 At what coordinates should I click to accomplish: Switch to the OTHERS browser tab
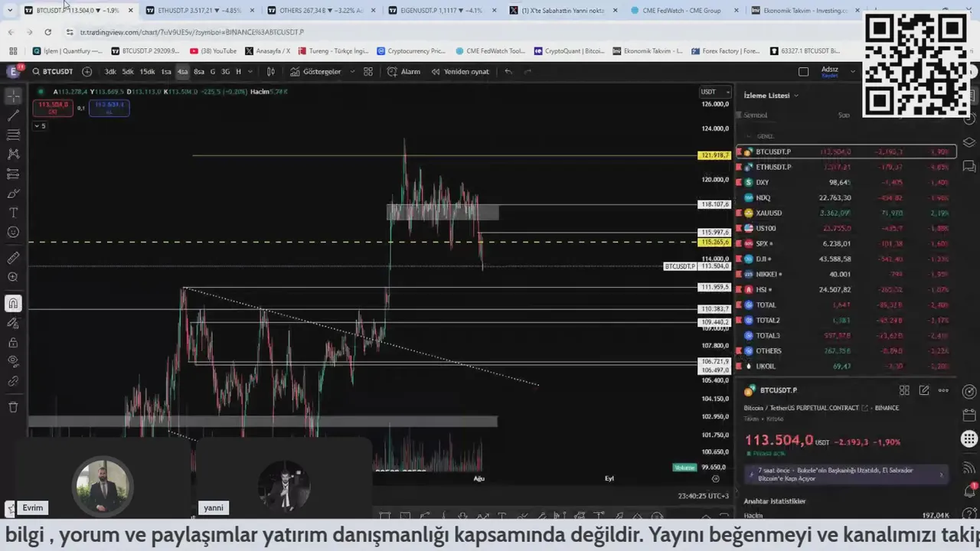[x=320, y=10]
